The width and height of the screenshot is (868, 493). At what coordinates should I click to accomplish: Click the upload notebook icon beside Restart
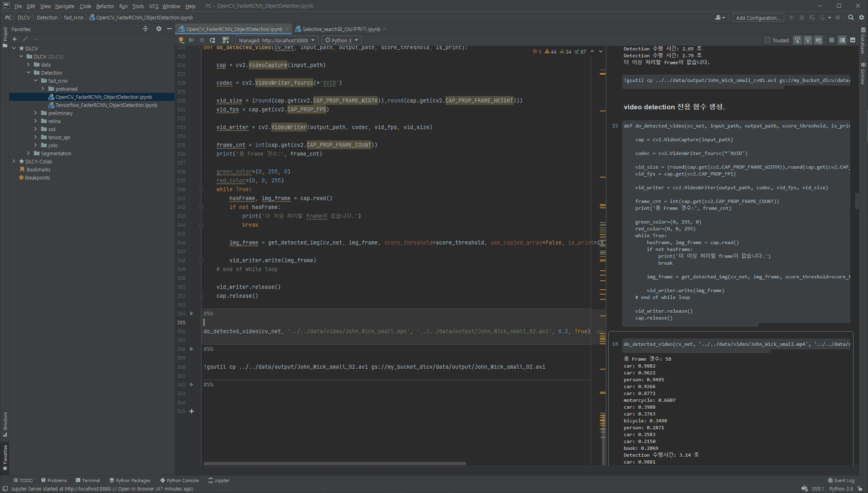pyautogui.click(x=226, y=40)
